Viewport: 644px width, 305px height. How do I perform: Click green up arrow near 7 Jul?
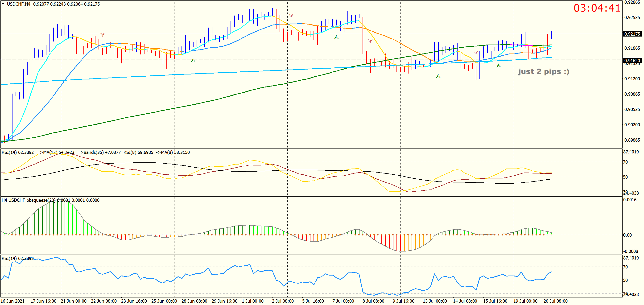[337, 37]
